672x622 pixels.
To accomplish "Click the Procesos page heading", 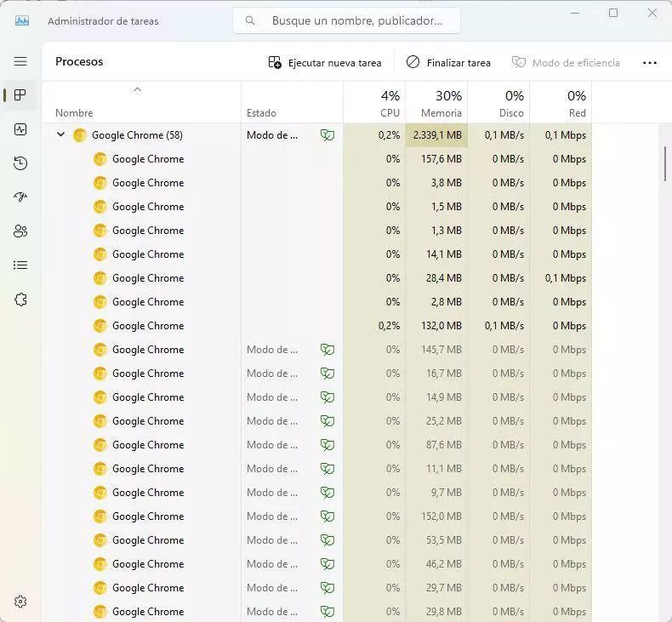I will tap(79, 61).
